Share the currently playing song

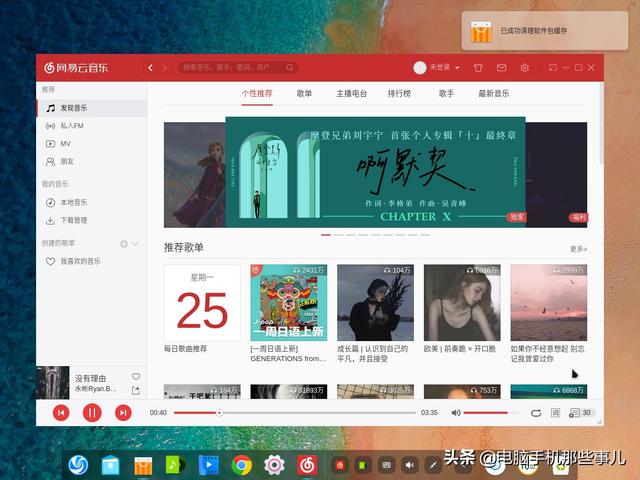click(x=136, y=390)
